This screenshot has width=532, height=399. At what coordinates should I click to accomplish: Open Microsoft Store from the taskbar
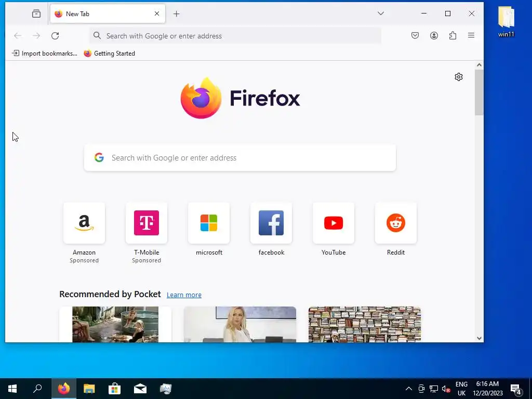[115, 389]
